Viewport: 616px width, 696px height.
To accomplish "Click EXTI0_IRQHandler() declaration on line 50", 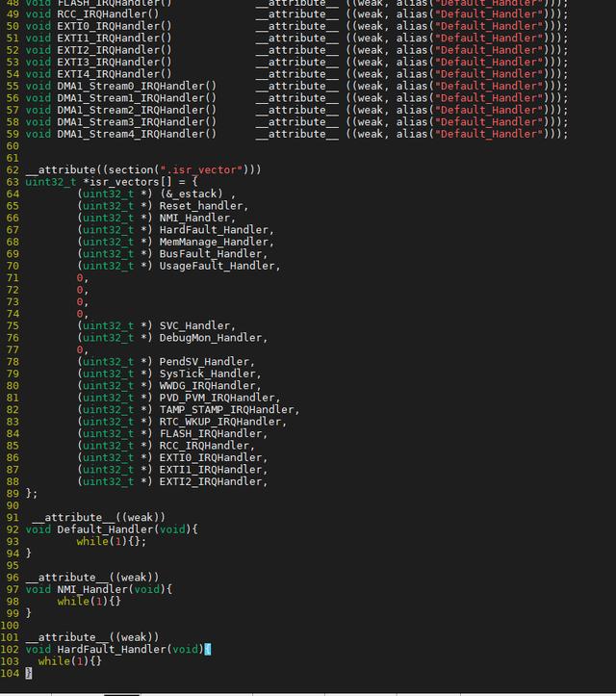I will pos(115,26).
